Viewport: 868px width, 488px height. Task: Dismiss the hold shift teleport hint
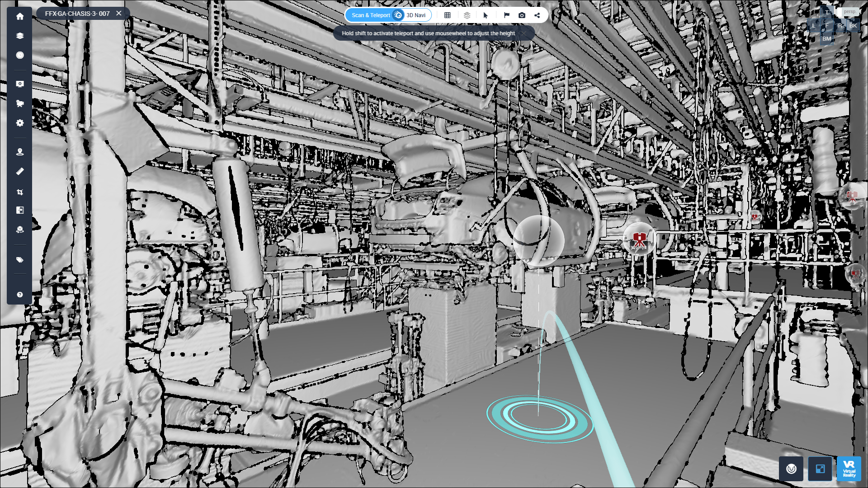(x=524, y=33)
